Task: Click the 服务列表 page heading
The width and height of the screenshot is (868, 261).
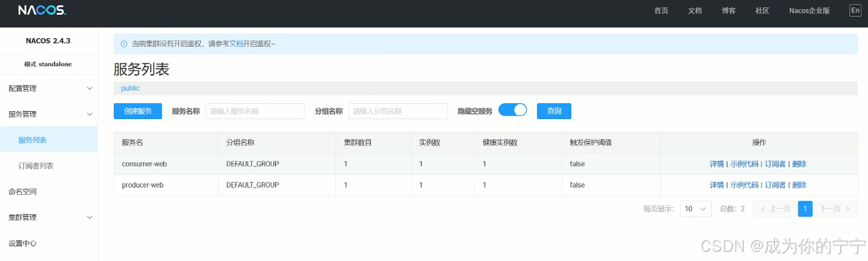Action: pyautogui.click(x=141, y=70)
